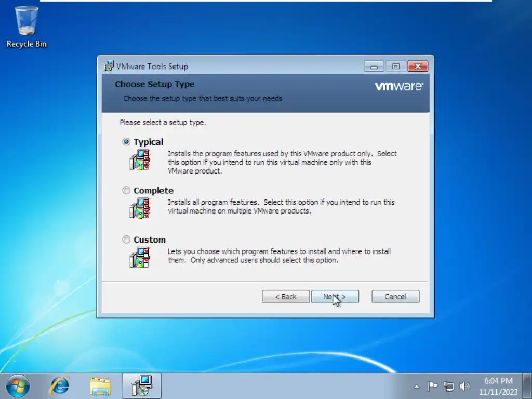
Task: Show hidden tray icons arrow
Action: click(x=417, y=387)
